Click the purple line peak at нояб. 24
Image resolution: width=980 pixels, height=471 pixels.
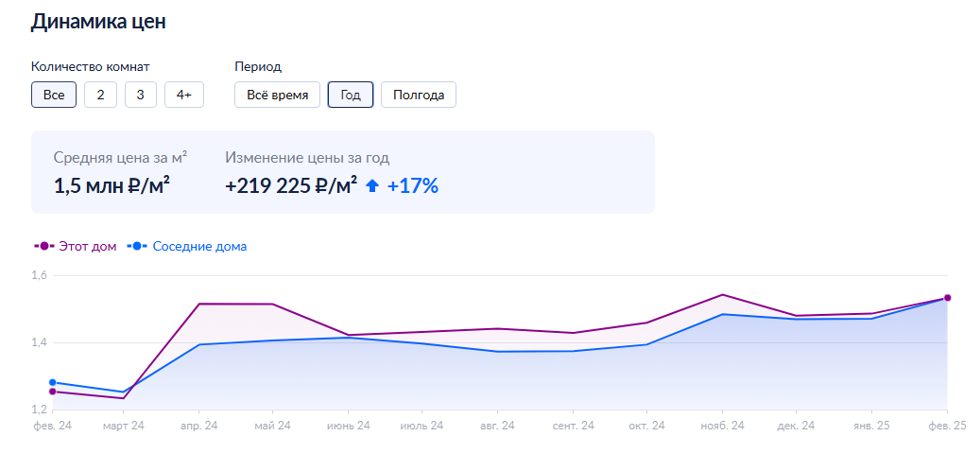click(723, 294)
